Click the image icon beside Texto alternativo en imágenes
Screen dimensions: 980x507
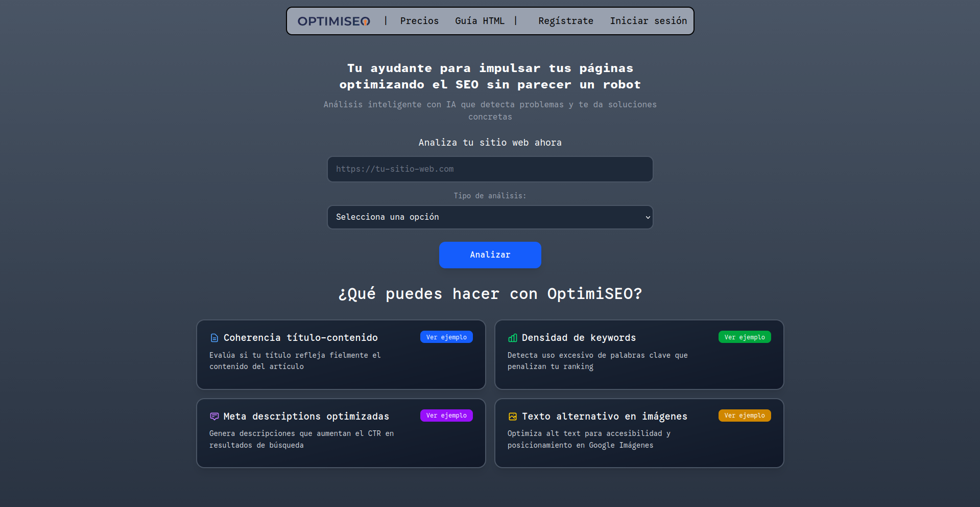(x=513, y=417)
